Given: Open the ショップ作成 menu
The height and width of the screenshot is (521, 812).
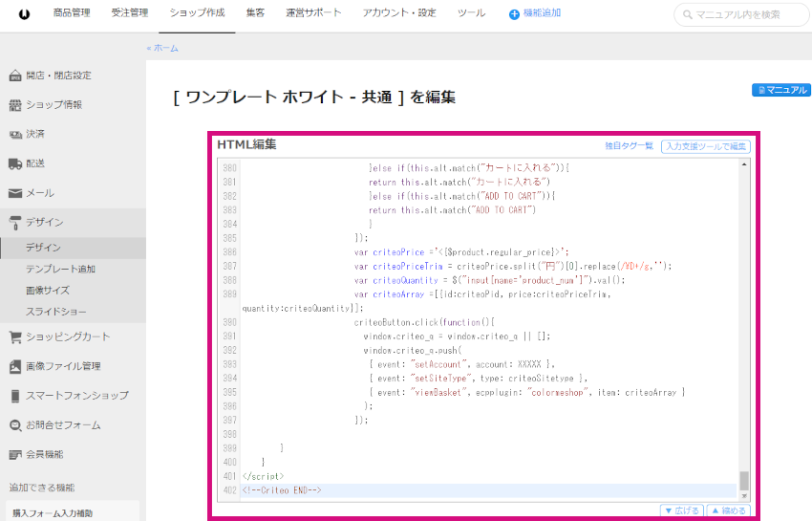Looking at the screenshot, I should point(197,13).
